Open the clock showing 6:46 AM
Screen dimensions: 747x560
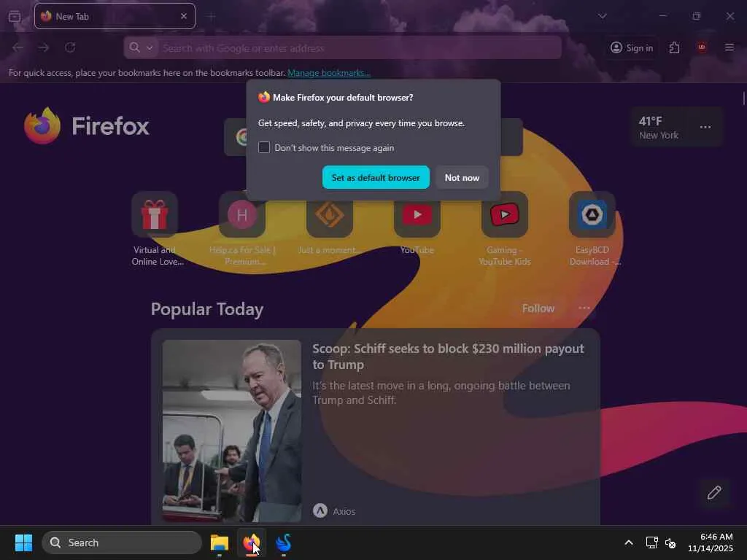point(711,542)
